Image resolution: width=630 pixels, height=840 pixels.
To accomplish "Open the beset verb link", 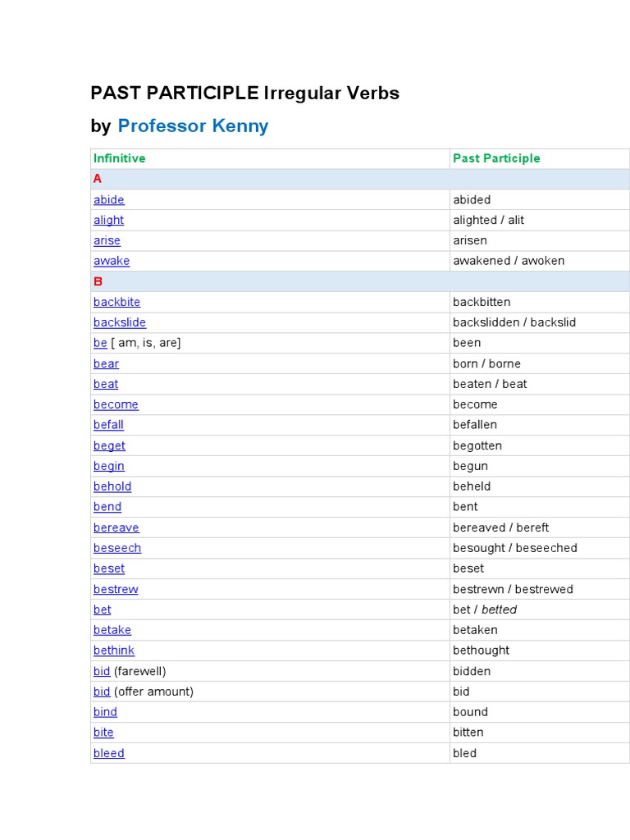I will [109, 568].
